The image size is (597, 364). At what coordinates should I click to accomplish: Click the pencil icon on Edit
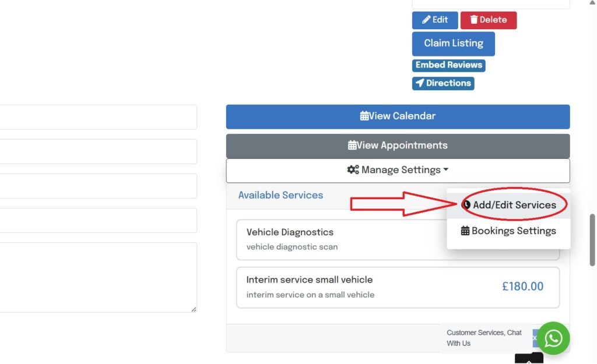426,20
